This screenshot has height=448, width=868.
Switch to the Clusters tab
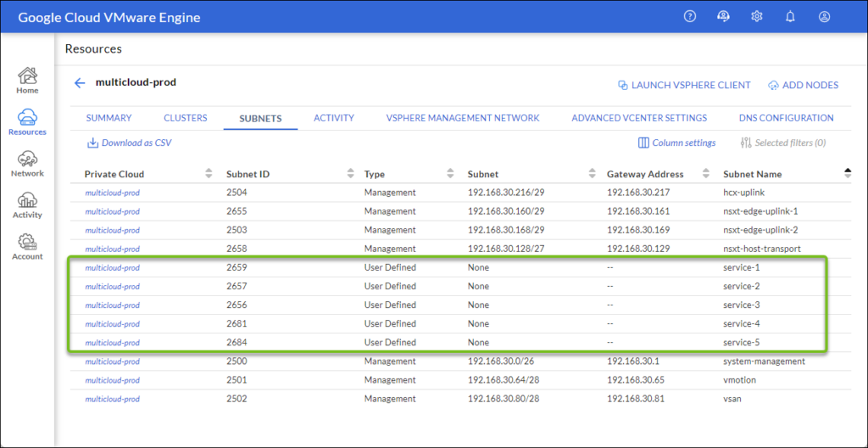click(186, 118)
